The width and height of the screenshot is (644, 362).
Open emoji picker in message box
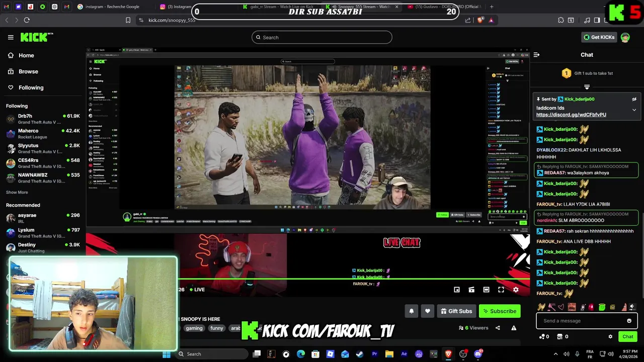point(629,321)
